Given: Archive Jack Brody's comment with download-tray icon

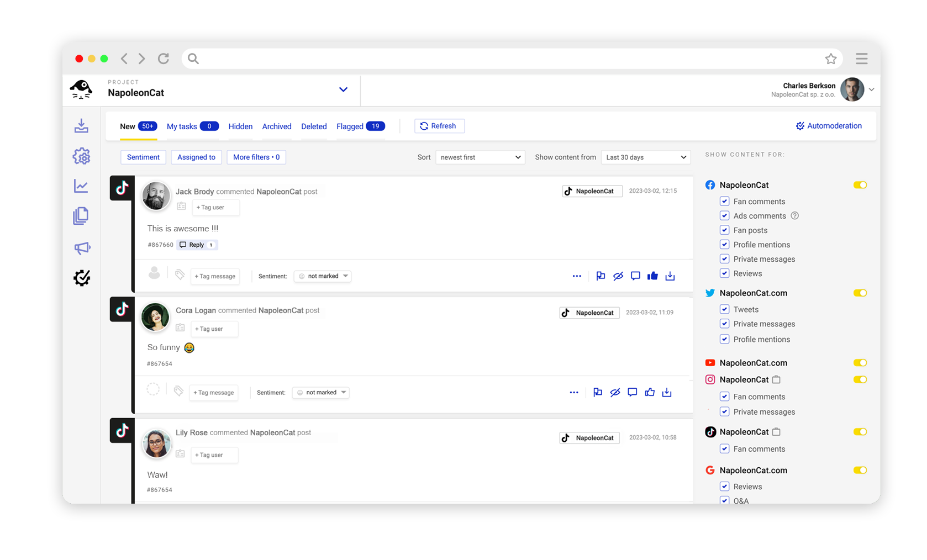Looking at the screenshot, I should pyautogui.click(x=670, y=276).
